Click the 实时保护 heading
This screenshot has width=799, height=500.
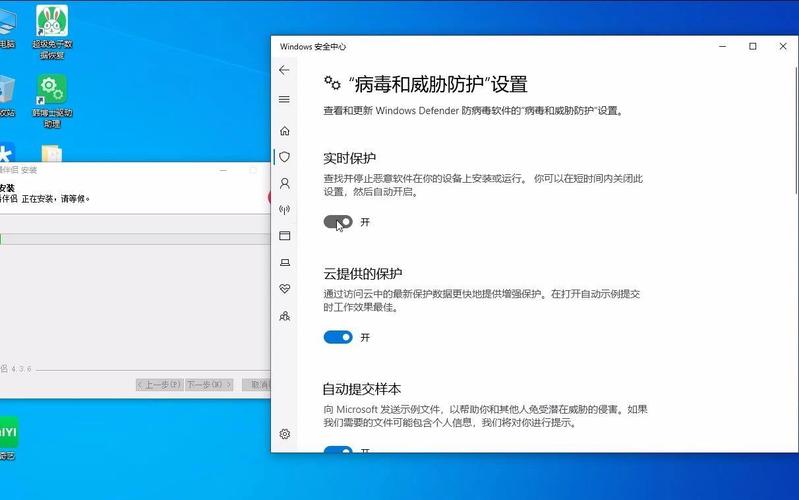point(350,158)
